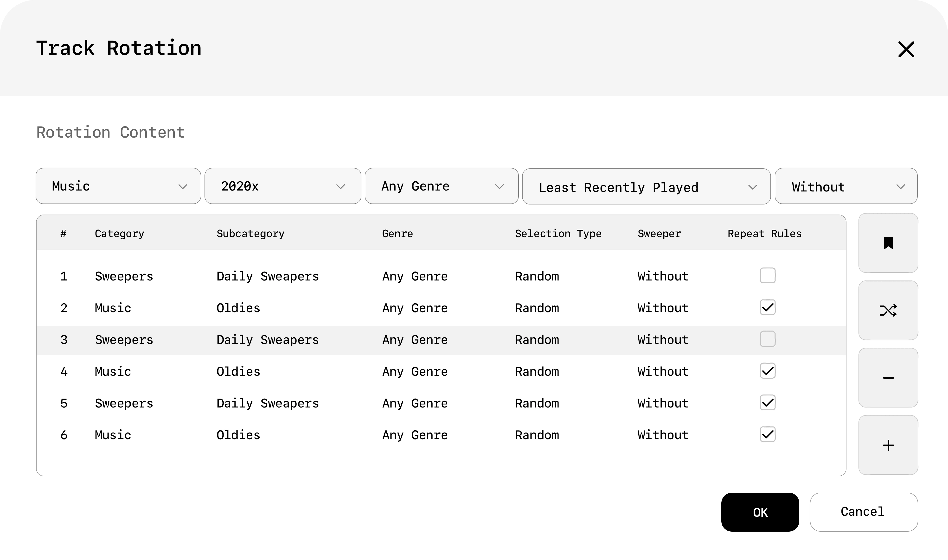This screenshot has width=948, height=560.
Task: Uncheck Repeat Rules for row 2
Action: pyautogui.click(x=767, y=307)
